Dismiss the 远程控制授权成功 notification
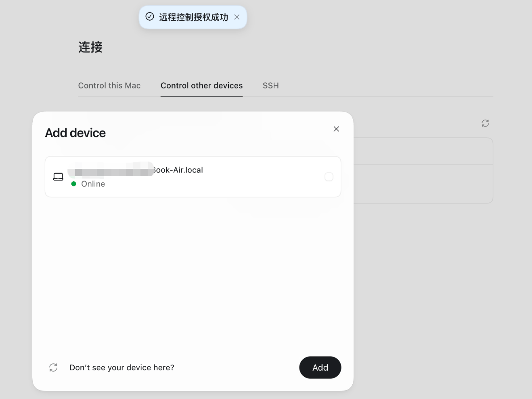Image resolution: width=532 pixels, height=399 pixels. tap(237, 17)
